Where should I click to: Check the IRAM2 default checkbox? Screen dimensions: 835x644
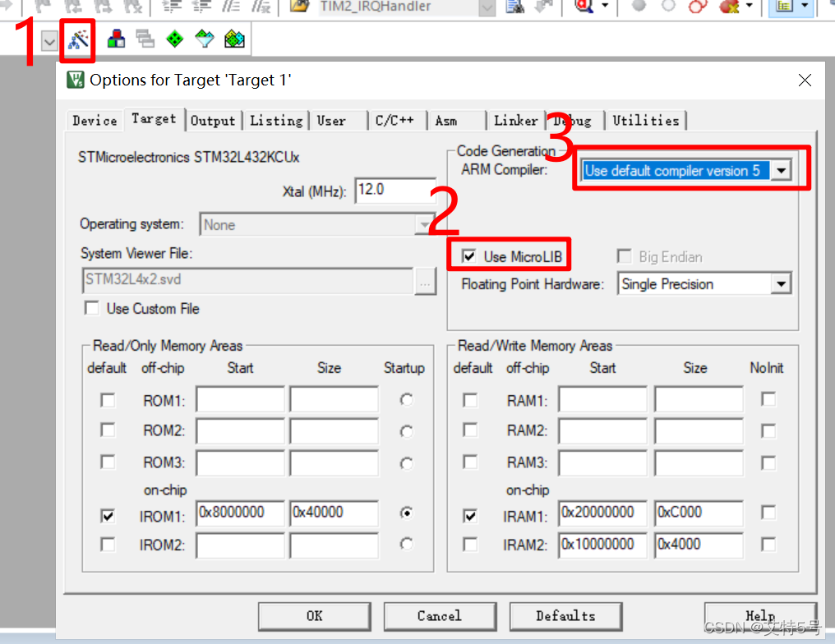(470, 545)
